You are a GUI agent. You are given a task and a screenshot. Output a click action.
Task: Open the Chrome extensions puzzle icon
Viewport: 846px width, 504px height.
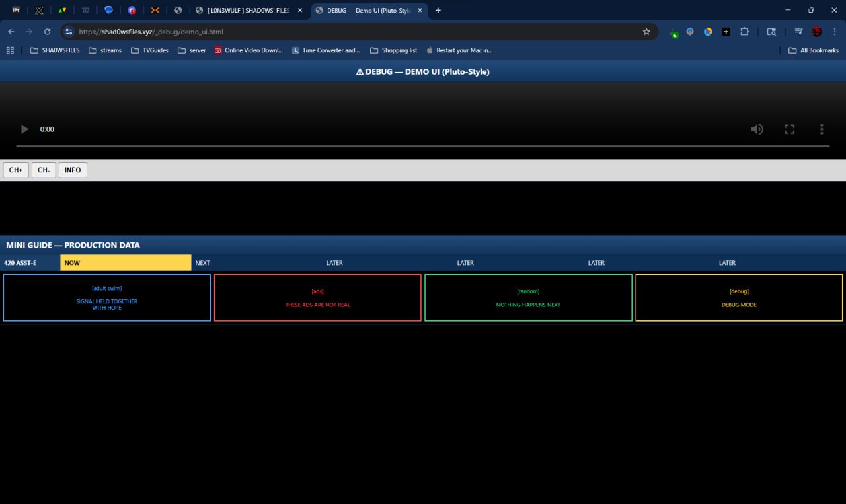[x=745, y=32]
